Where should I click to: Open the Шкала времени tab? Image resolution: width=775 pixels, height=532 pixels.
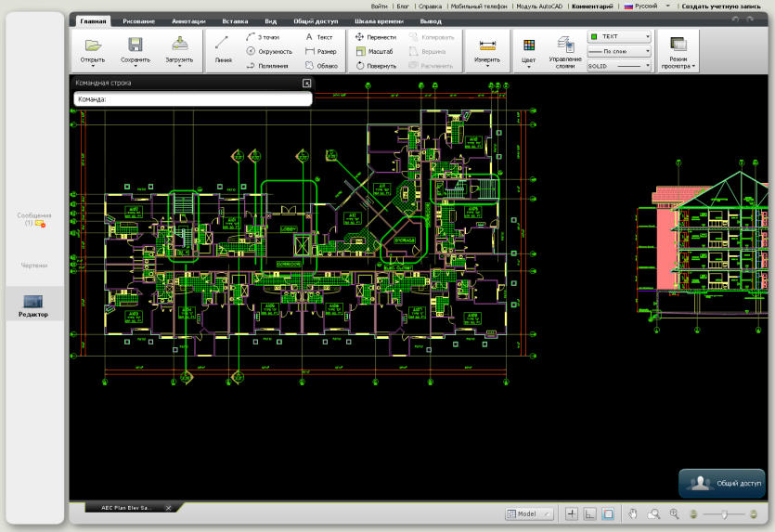point(379,21)
